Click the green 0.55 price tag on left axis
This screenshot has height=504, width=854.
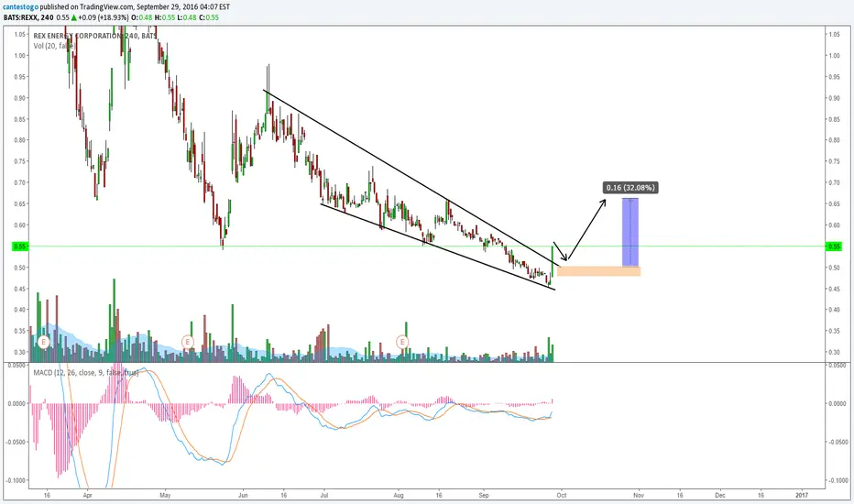[19, 247]
